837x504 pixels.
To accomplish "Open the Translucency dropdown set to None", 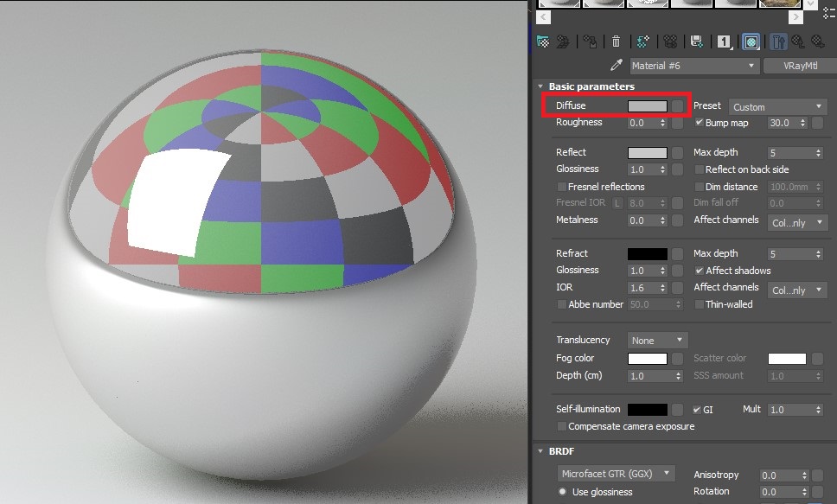I will tap(658, 341).
